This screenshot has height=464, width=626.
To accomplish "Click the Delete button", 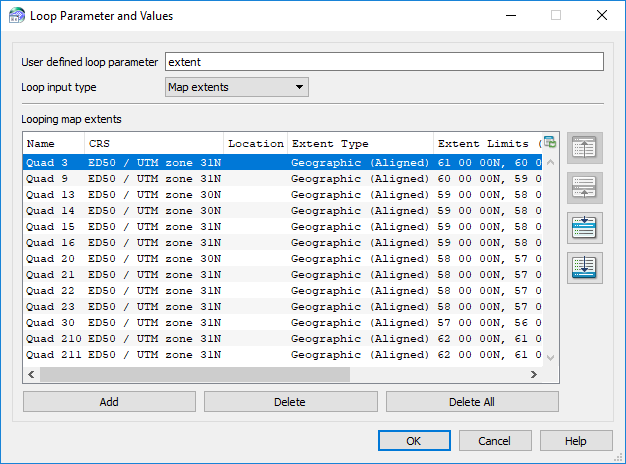I will coord(289,402).
